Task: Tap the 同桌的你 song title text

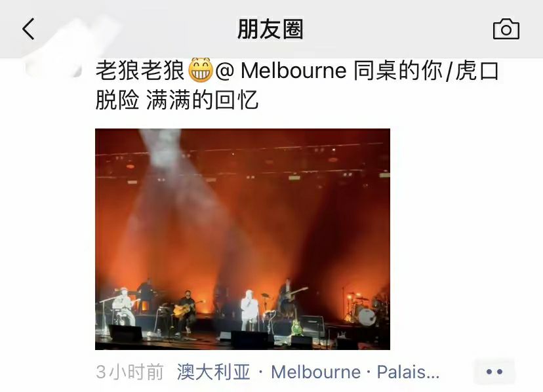Action: pyautogui.click(x=398, y=71)
